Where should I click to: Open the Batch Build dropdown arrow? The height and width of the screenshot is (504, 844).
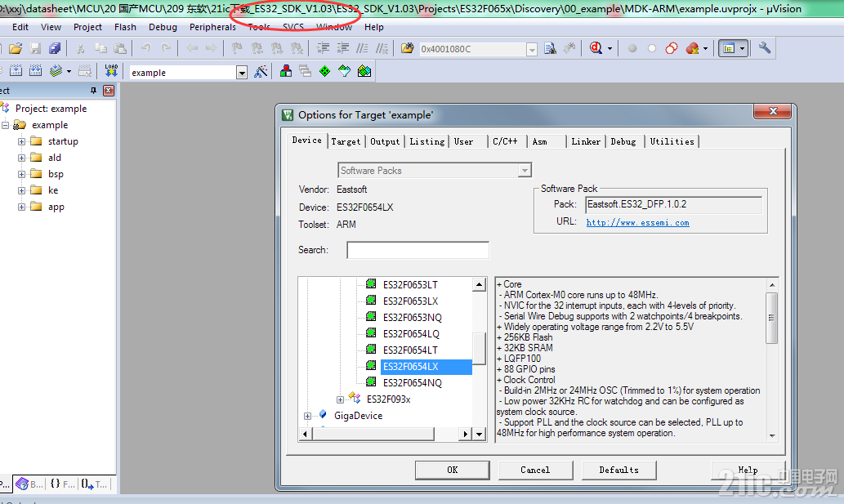69,72
